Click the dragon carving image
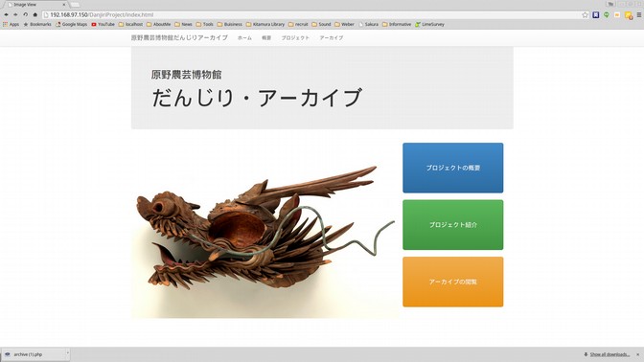 click(x=265, y=231)
